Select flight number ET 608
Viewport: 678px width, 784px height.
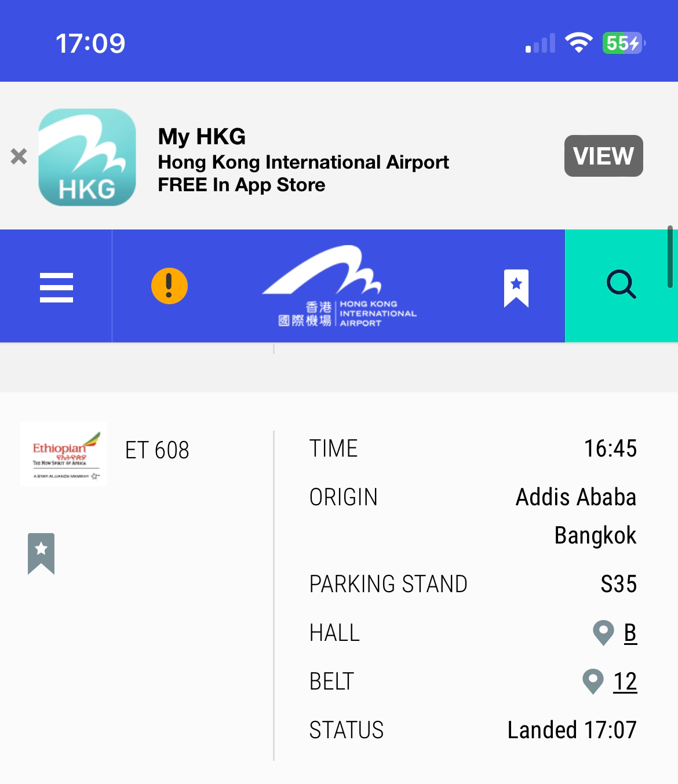coord(157,450)
